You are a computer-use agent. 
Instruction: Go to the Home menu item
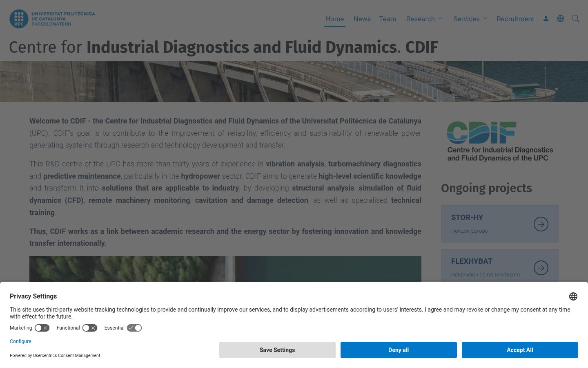(x=335, y=19)
